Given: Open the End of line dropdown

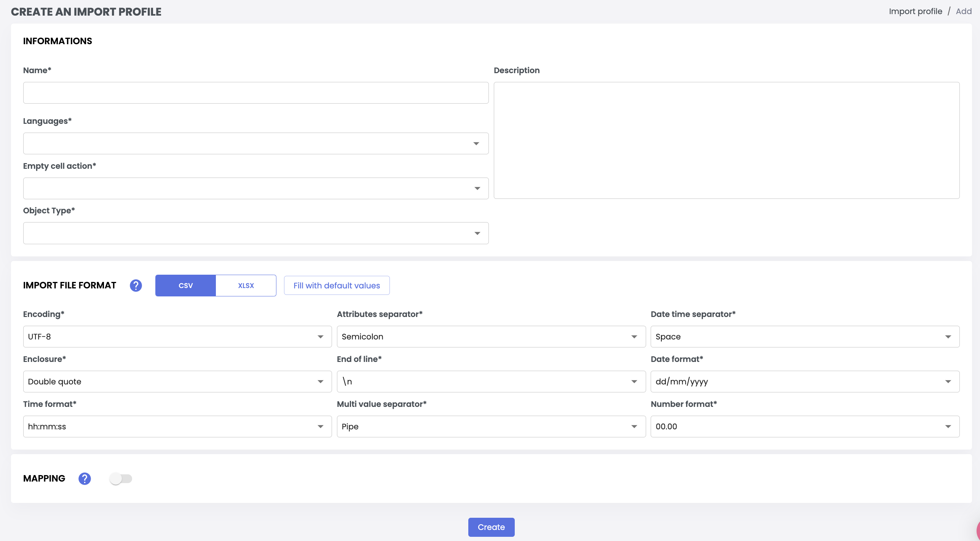Looking at the screenshot, I should tap(491, 382).
